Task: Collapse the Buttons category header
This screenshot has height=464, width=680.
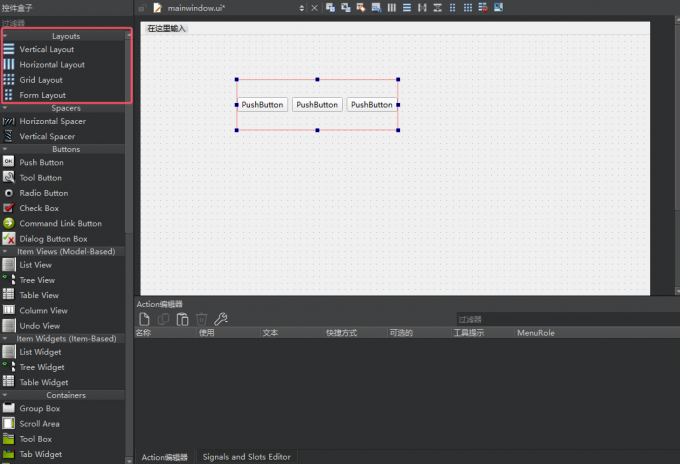Action: (66, 149)
